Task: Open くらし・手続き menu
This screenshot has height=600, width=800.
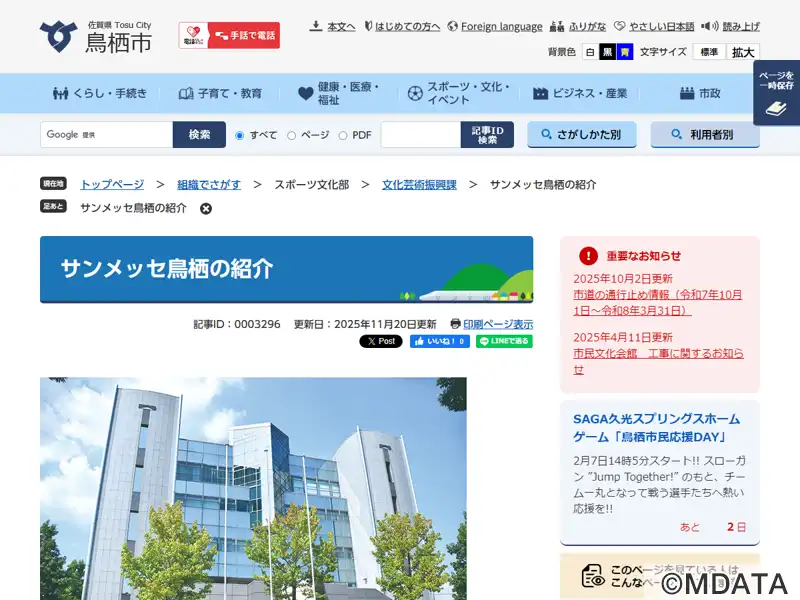Action: pyautogui.click(x=100, y=93)
